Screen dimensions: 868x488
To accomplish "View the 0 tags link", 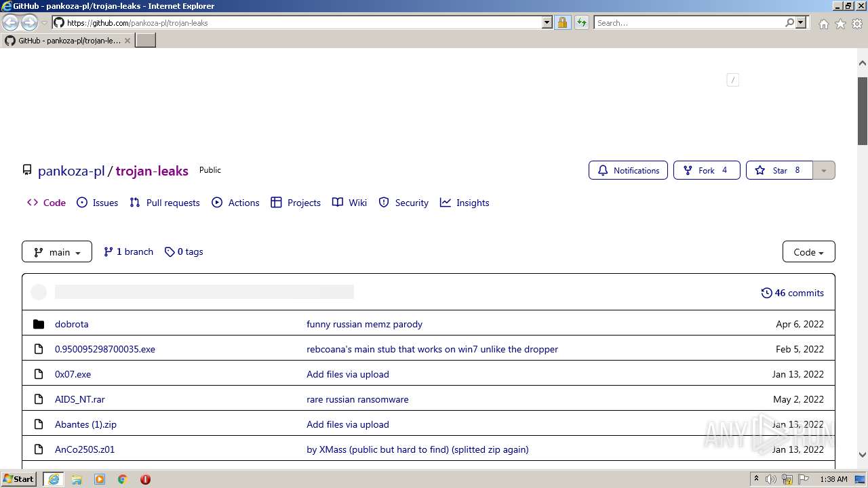I will [184, 251].
